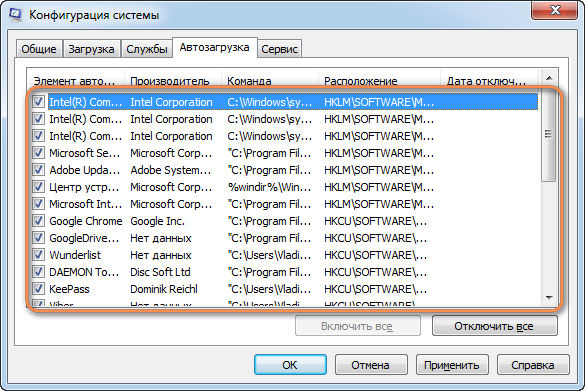The height and width of the screenshot is (391, 585).
Task: Click Нет данных in the GoogleDrive row
Action: [x=161, y=238]
